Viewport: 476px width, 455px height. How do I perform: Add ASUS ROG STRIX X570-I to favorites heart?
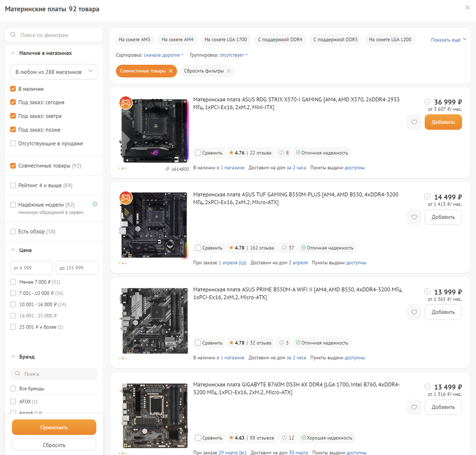click(x=414, y=122)
